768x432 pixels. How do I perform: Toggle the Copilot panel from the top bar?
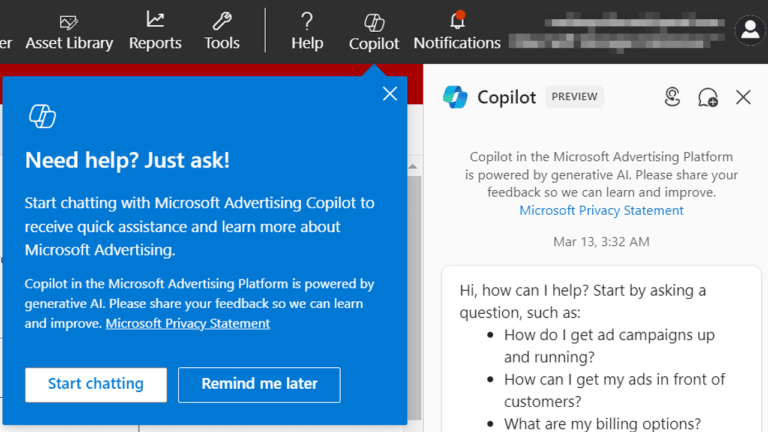pyautogui.click(x=374, y=32)
